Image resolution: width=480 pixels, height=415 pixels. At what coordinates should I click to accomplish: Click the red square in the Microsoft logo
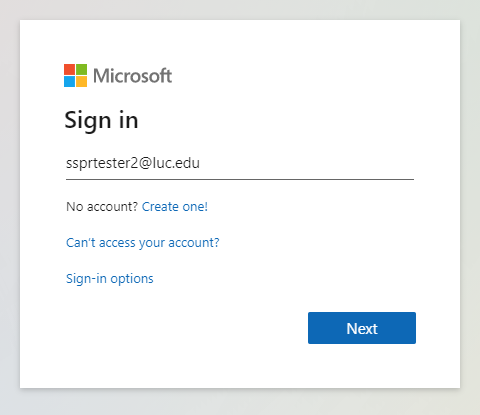[x=69, y=69]
